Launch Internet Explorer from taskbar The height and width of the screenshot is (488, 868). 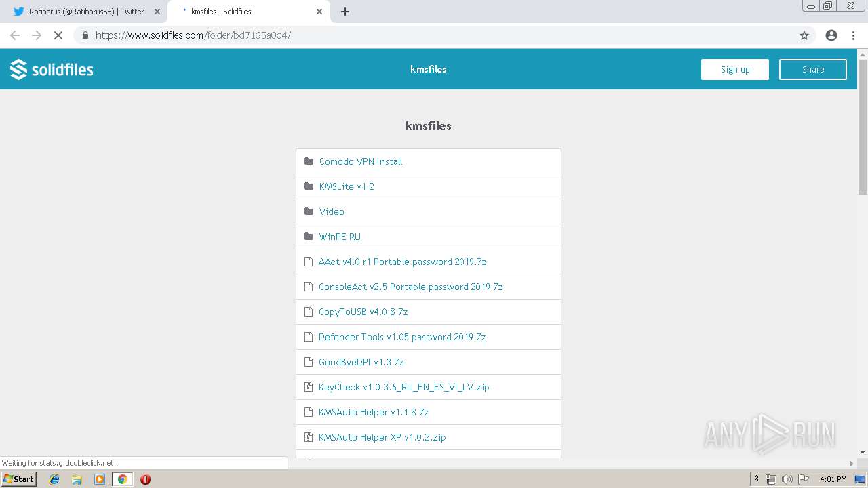54,479
